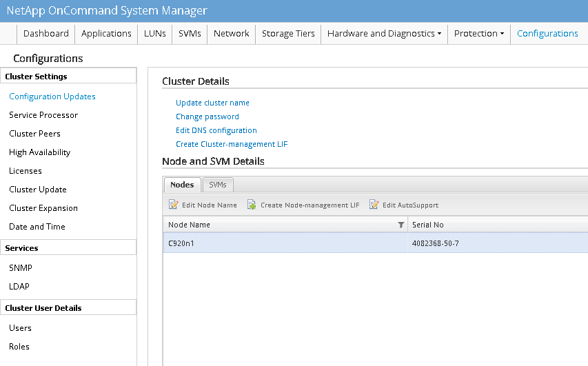588x366 pixels.
Task: Click the Create Node-management LIF icon
Action: coord(252,205)
